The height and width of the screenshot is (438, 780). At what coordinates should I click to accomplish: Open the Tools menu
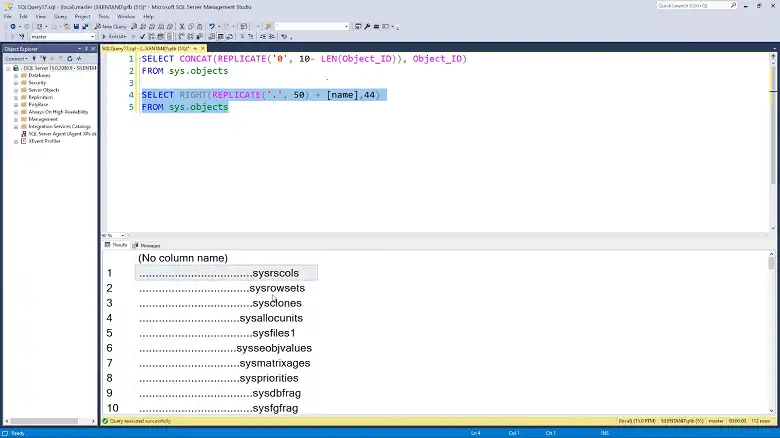(103, 16)
